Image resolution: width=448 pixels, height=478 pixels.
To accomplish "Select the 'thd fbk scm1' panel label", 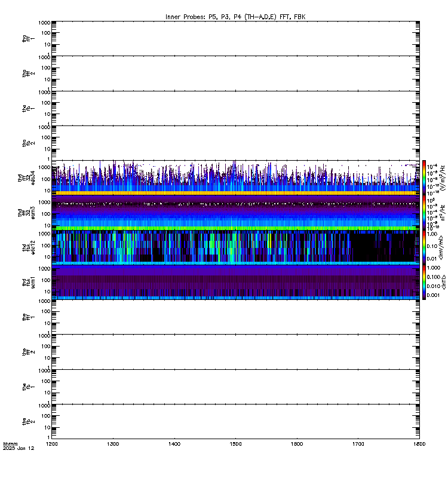I will (28, 282).
